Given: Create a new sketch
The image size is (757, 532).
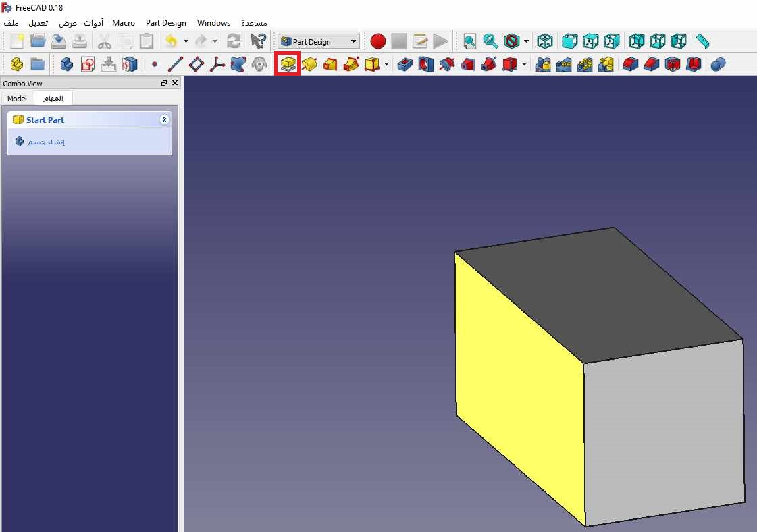Looking at the screenshot, I should [87, 63].
